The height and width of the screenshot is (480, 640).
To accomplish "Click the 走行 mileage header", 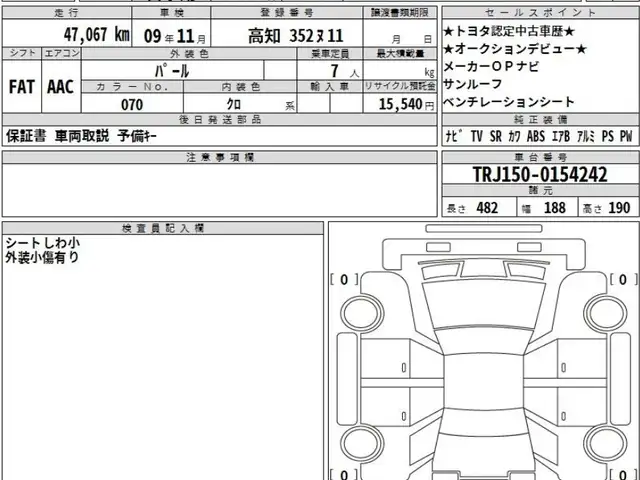I will click(67, 13).
